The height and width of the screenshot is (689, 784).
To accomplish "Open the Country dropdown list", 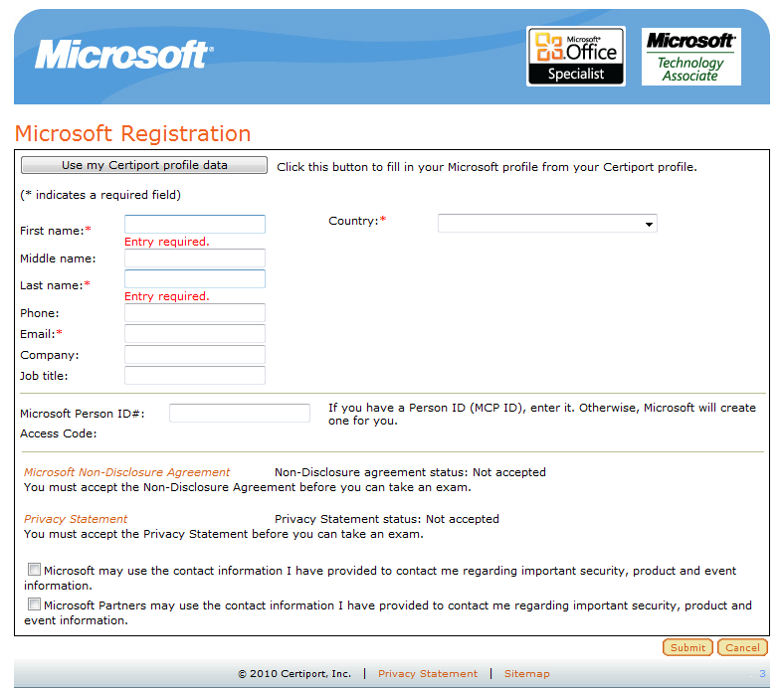I will 547,224.
